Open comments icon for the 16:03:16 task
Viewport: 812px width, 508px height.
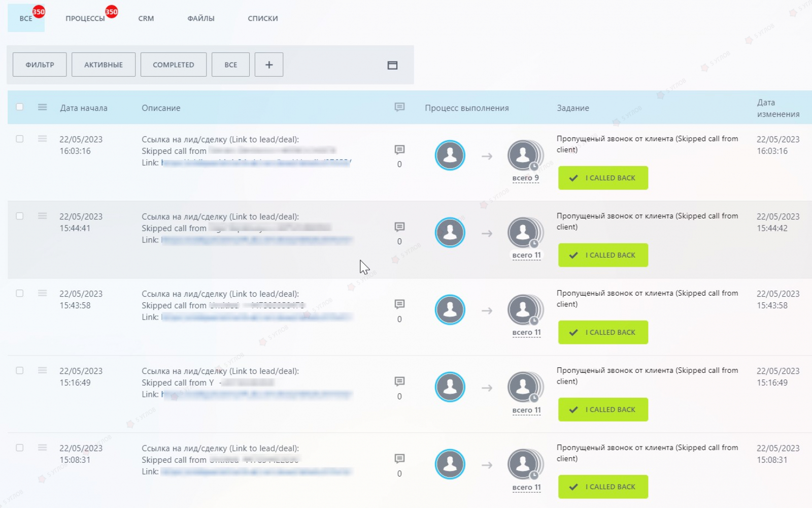399,149
